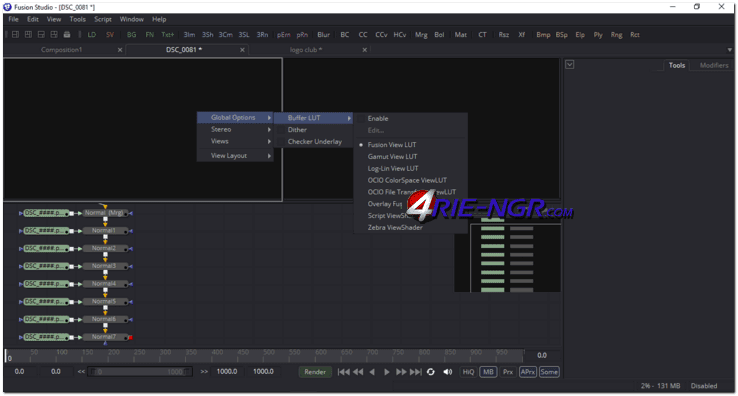
Task: Open the control panel dropdown arrow
Action: tap(570, 65)
